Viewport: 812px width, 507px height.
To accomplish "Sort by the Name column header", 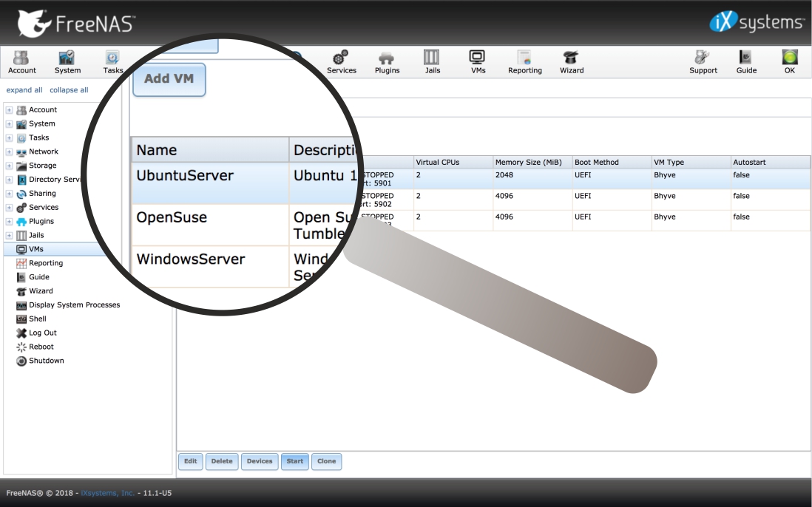I will pyautogui.click(x=210, y=150).
